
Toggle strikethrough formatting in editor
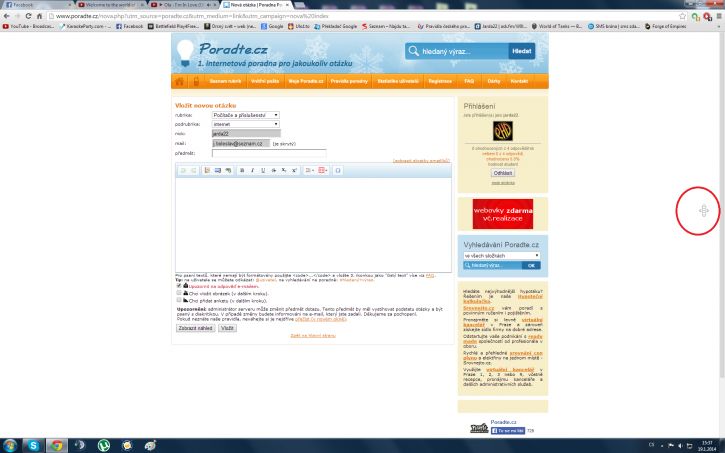pyautogui.click(x=274, y=171)
